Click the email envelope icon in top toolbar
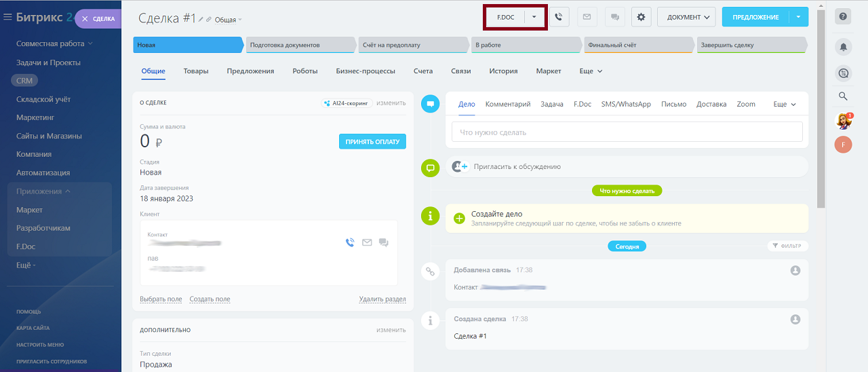Viewport: 868px width, 372px height. pos(587,17)
